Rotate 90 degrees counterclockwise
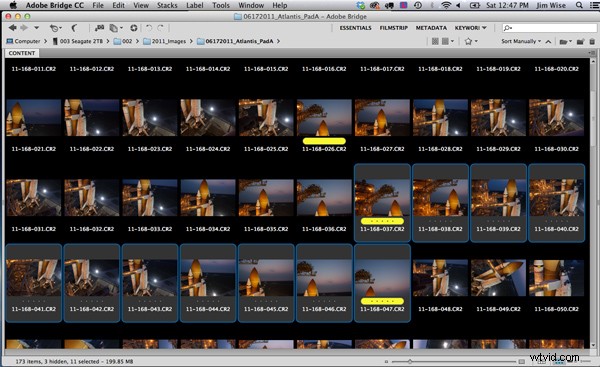The height and width of the screenshot is (367, 600). [x=149, y=28]
